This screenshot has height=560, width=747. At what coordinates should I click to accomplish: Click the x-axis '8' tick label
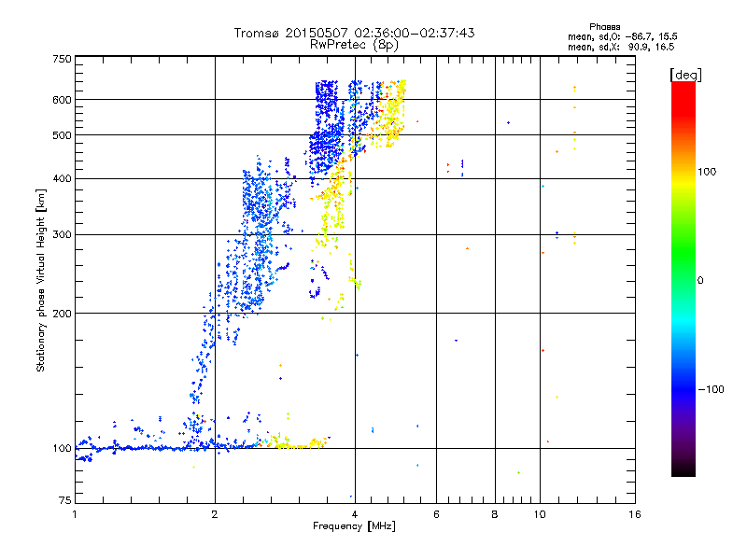tap(495, 514)
